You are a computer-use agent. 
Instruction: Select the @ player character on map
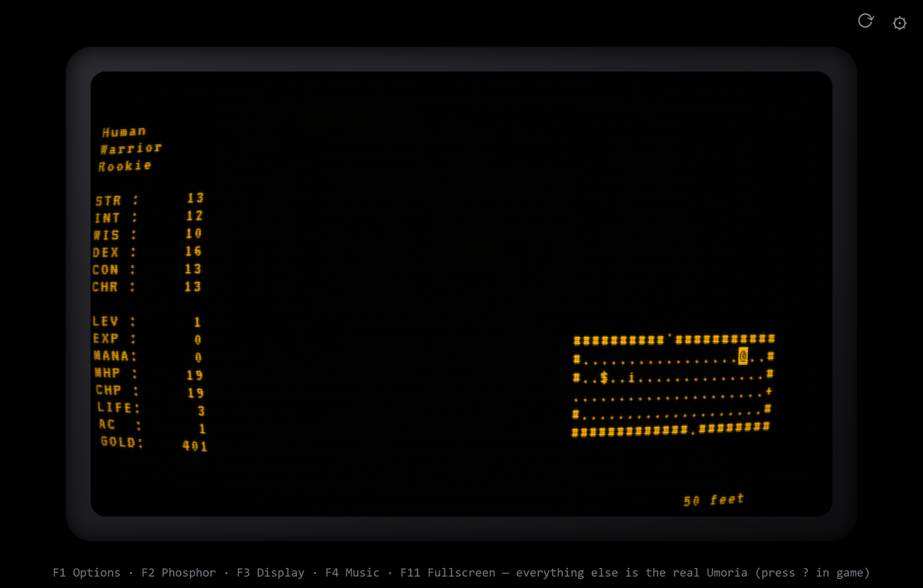(743, 356)
